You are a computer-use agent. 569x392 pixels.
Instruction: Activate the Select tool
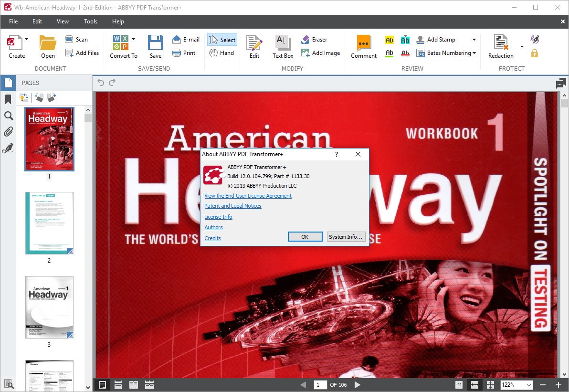[x=222, y=40]
